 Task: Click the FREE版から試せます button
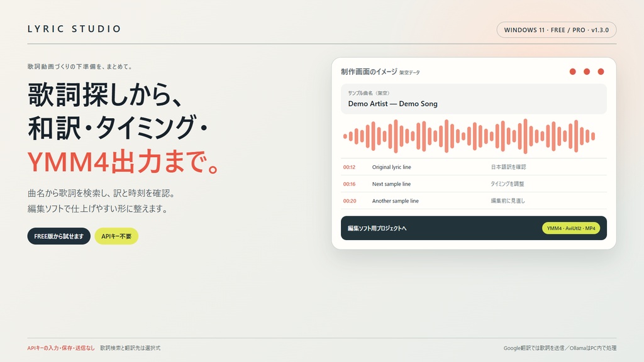tap(58, 236)
